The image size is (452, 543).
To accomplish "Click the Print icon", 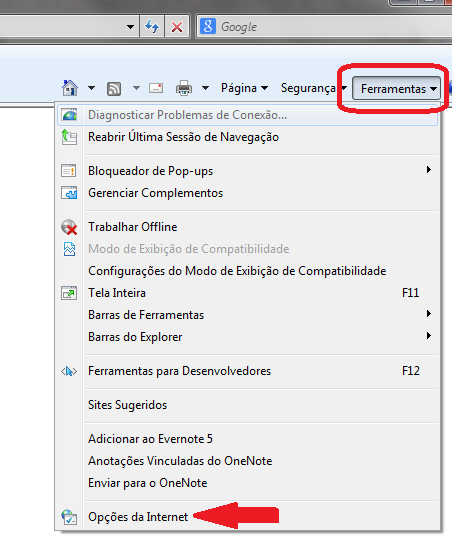I will pos(184,88).
